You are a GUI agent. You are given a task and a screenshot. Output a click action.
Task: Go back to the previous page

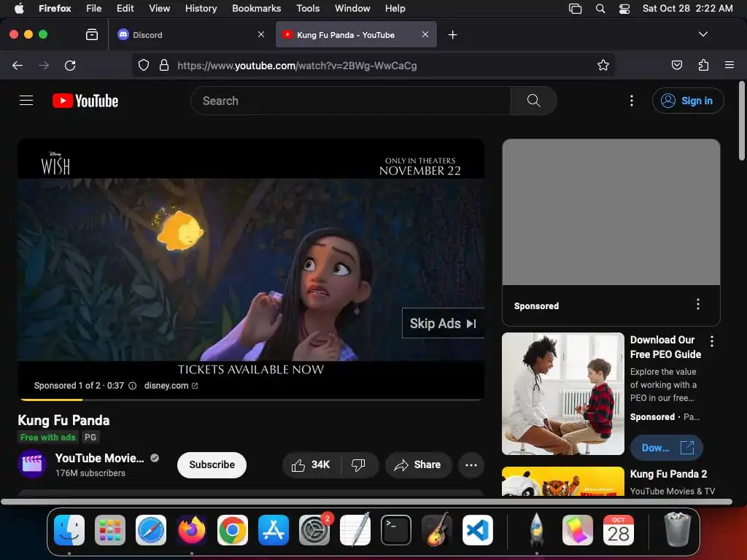[x=18, y=65]
